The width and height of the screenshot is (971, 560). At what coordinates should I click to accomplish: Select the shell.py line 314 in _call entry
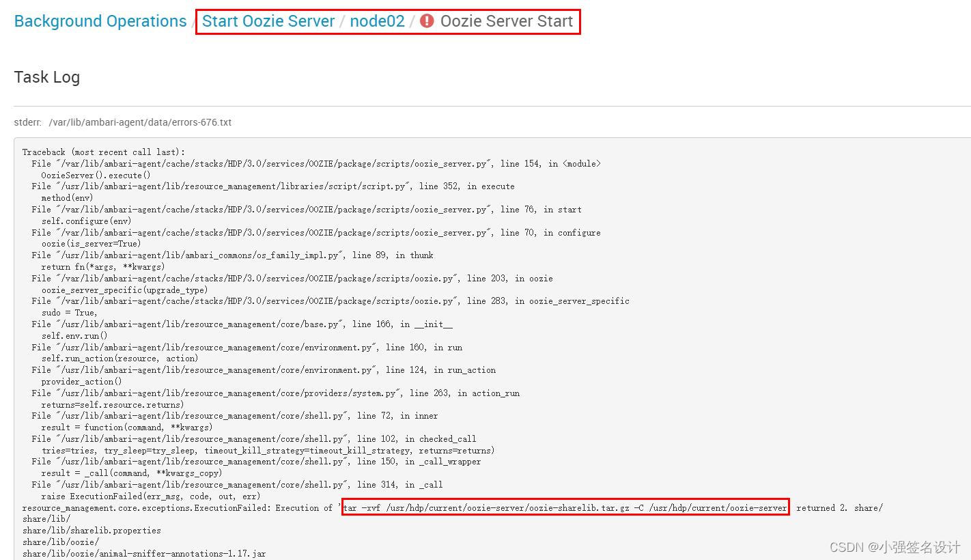[237, 485]
